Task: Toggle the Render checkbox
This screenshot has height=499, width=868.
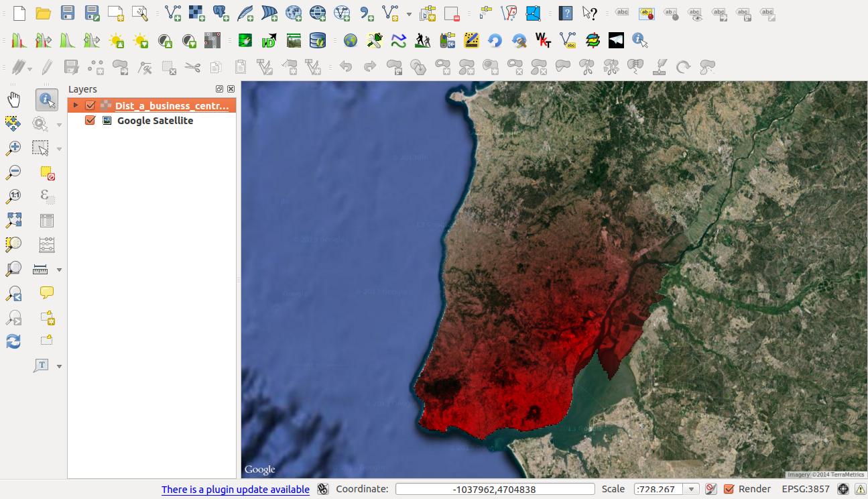Action: coord(729,489)
